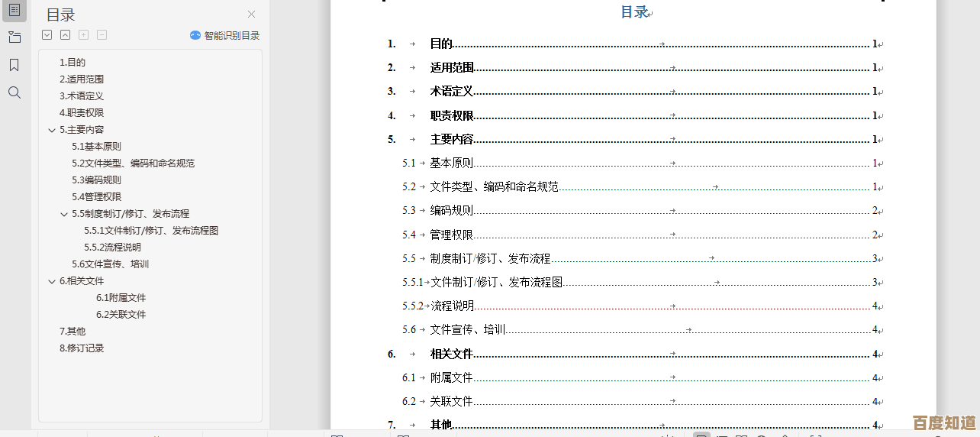980x437 pixels.
Task: Click the 目录 heading on the document page
Action: click(x=634, y=12)
